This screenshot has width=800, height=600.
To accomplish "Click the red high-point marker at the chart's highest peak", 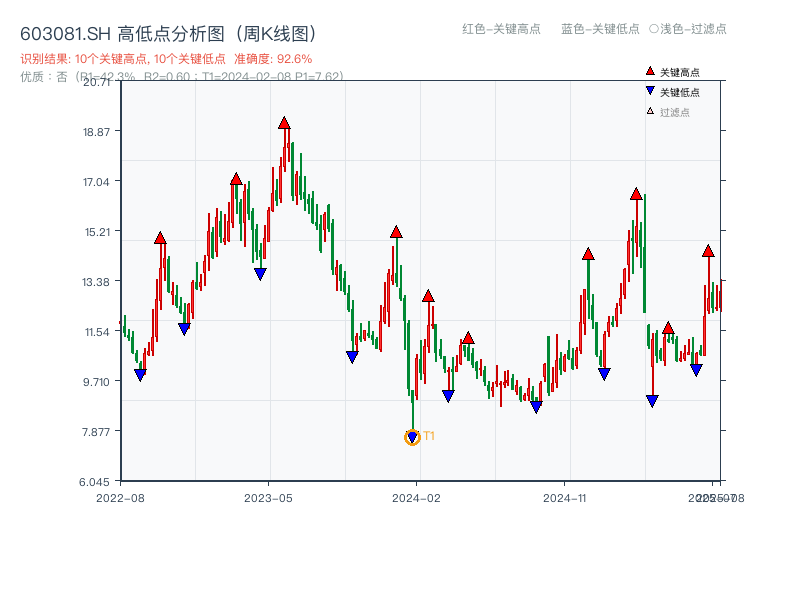I will tap(284, 123).
